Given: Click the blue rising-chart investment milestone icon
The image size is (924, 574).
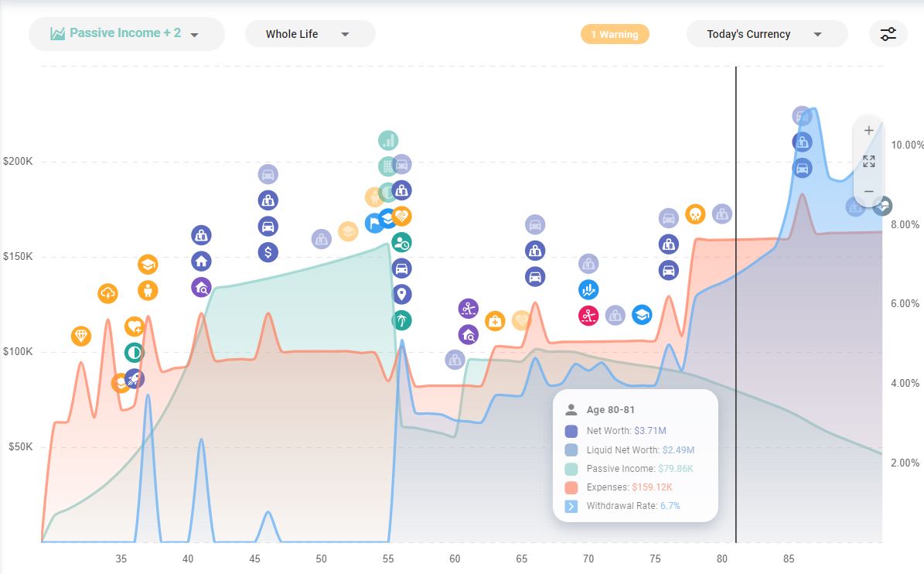Looking at the screenshot, I should (x=590, y=290).
